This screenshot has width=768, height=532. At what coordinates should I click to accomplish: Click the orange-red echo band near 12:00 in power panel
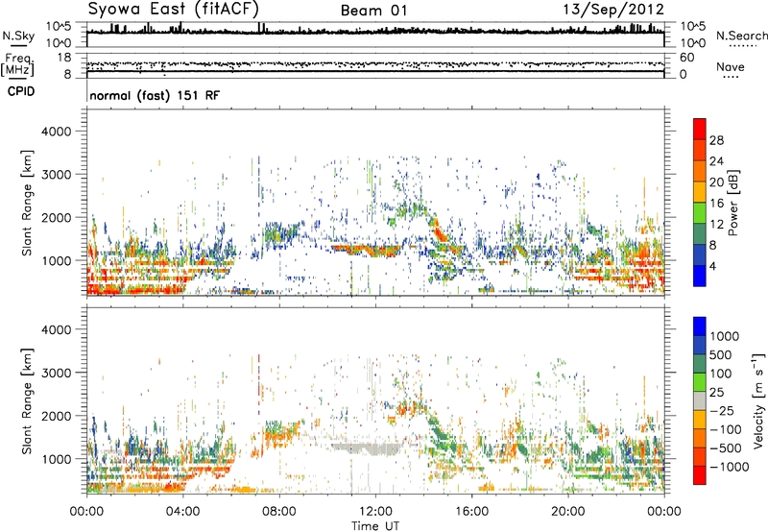[368, 251]
